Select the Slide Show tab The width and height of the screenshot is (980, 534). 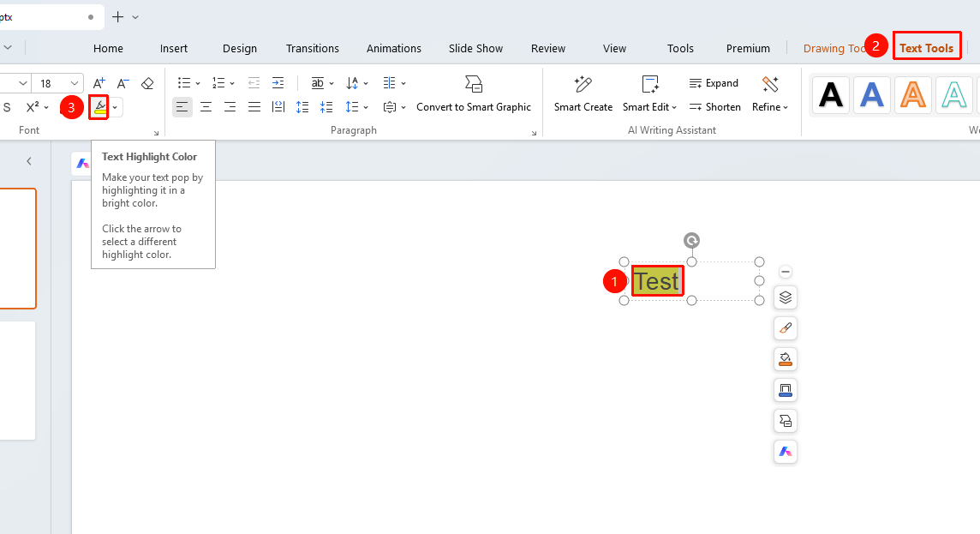coord(475,48)
